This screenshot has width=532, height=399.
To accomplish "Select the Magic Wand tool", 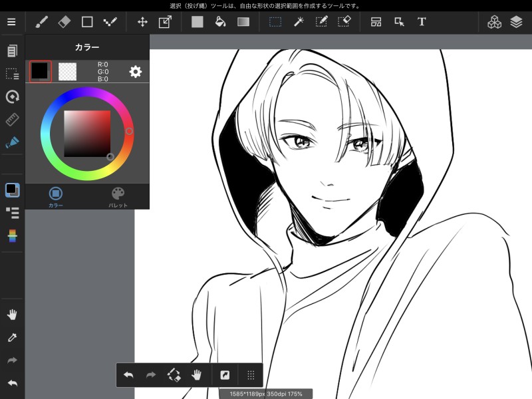I will point(298,22).
